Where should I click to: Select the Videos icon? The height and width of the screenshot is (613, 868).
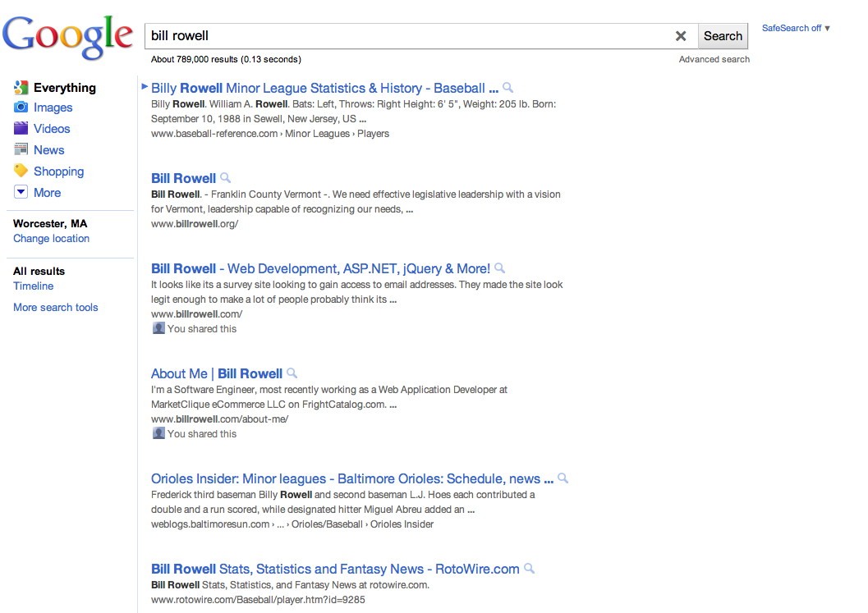click(21, 128)
